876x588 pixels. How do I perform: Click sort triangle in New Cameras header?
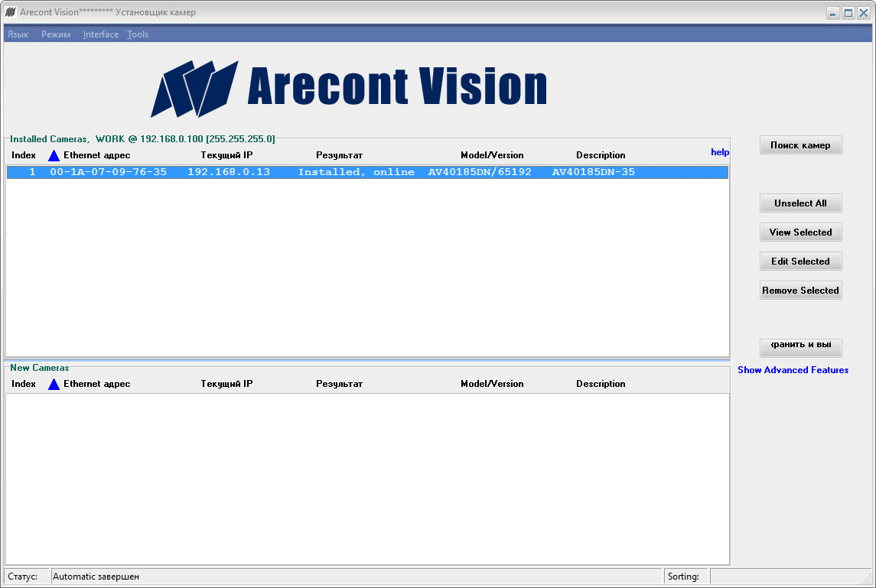click(54, 384)
